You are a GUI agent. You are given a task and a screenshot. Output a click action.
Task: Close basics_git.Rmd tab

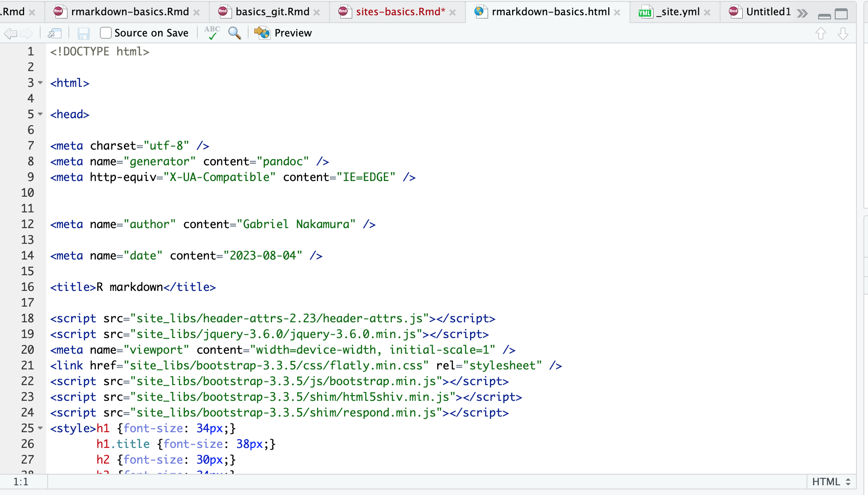click(x=317, y=12)
